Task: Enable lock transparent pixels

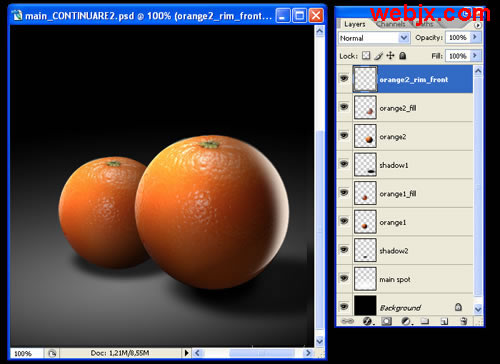Action: [366, 55]
